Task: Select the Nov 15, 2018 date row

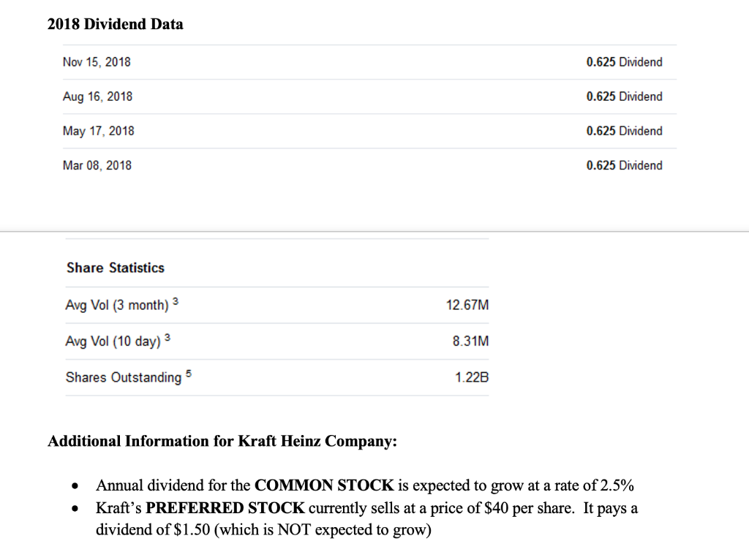Action: point(97,62)
